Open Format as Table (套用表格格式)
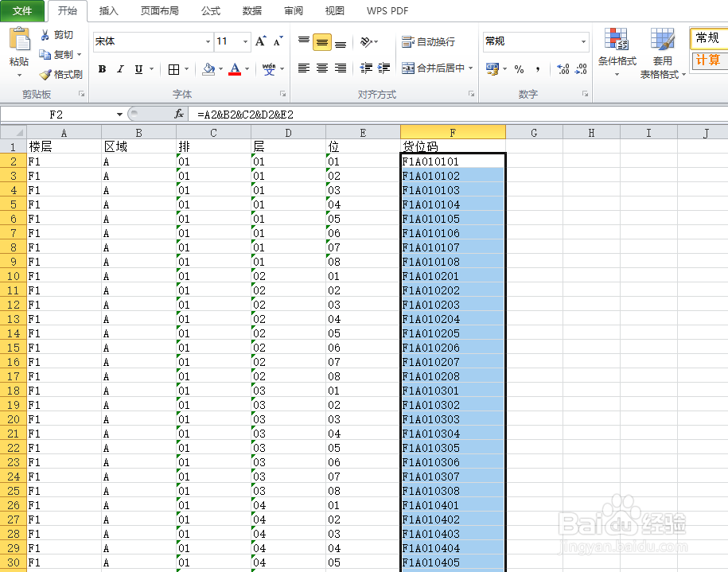 pyautogui.click(x=663, y=53)
